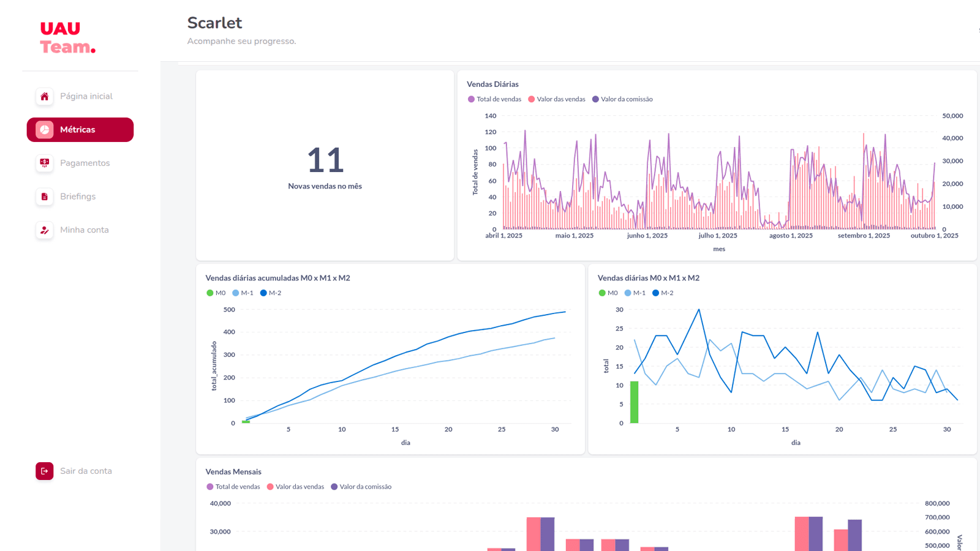Click the Sair da conta link
Image resolution: width=980 pixels, height=551 pixels.
click(x=86, y=471)
